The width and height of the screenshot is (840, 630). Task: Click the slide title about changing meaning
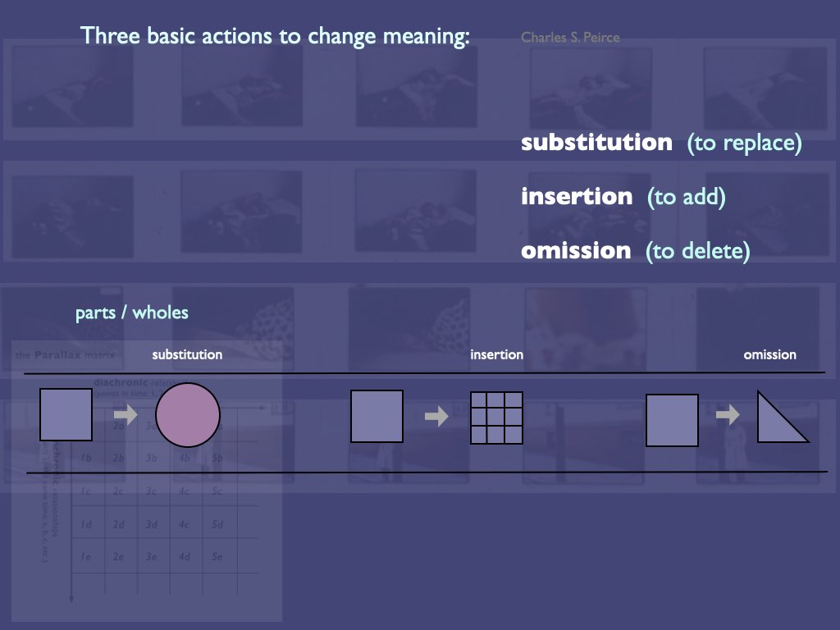[x=275, y=36]
